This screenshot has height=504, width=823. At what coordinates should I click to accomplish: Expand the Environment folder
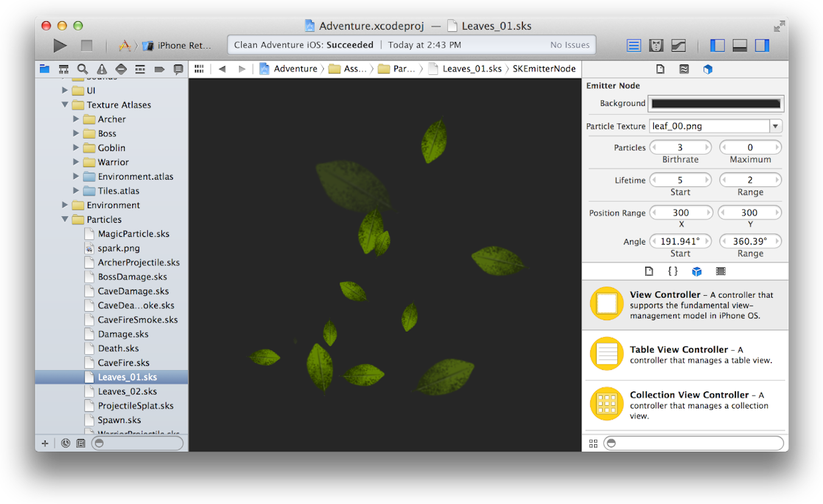(65, 205)
